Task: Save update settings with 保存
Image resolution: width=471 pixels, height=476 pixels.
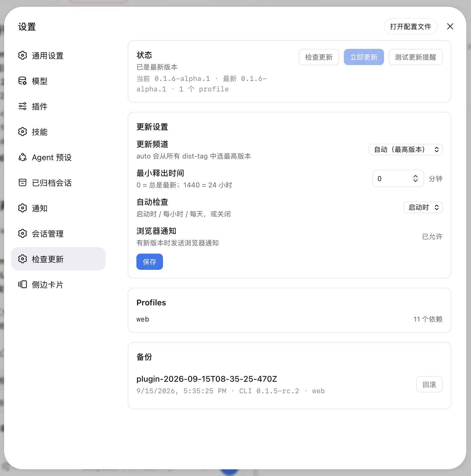Action: [149, 262]
